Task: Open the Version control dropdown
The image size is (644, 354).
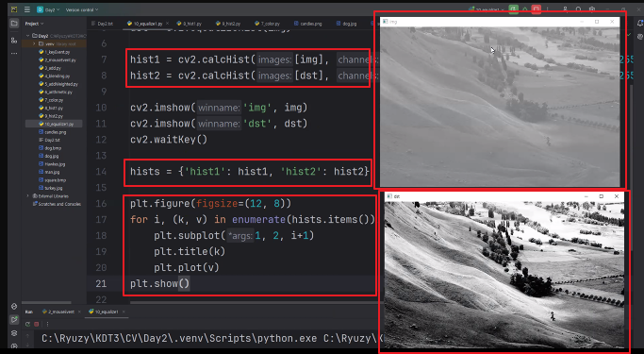Action: pyautogui.click(x=82, y=9)
